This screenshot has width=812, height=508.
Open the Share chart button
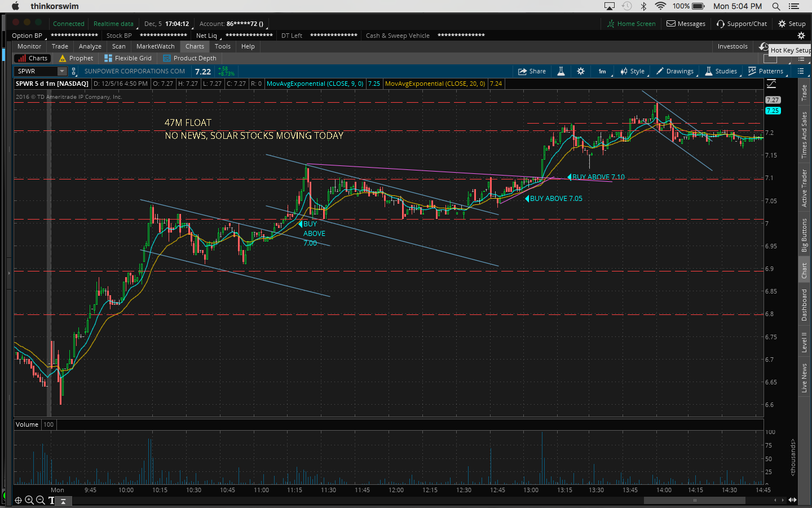[x=532, y=71]
